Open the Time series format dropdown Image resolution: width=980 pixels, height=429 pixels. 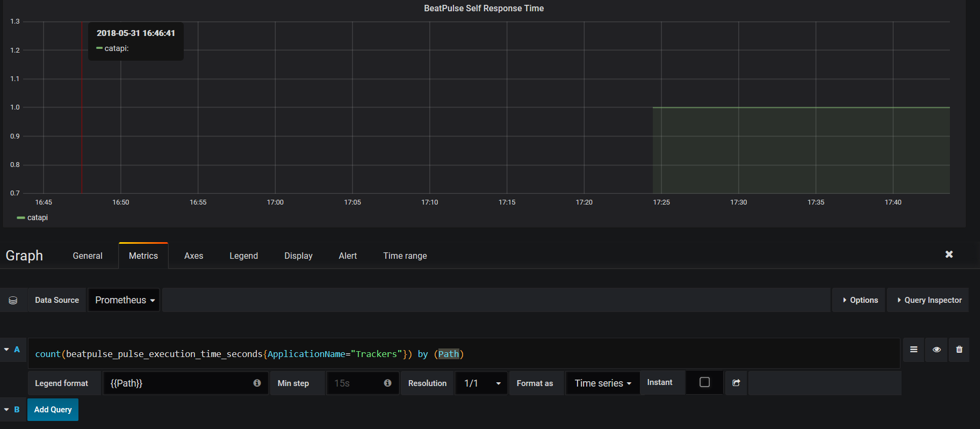[x=603, y=383]
